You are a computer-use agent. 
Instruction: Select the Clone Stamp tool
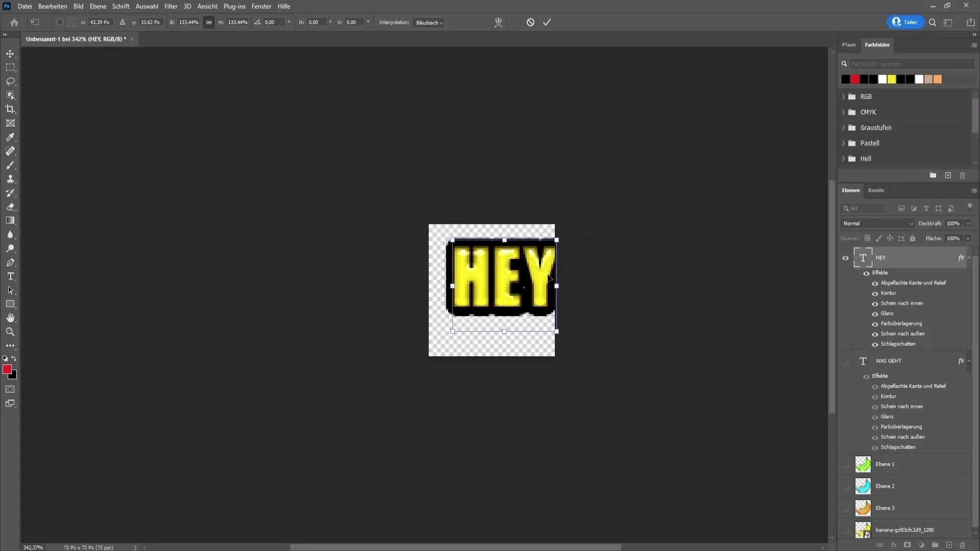point(10,179)
